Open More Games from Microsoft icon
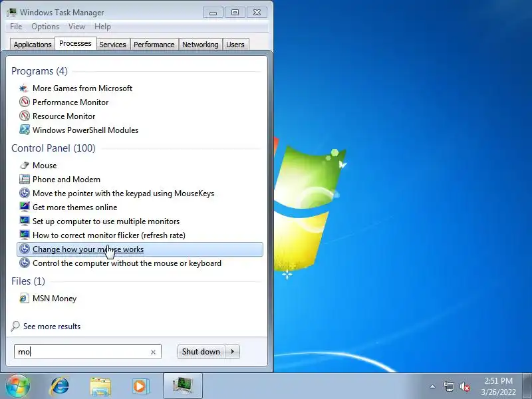The image size is (532, 399). tap(24, 88)
